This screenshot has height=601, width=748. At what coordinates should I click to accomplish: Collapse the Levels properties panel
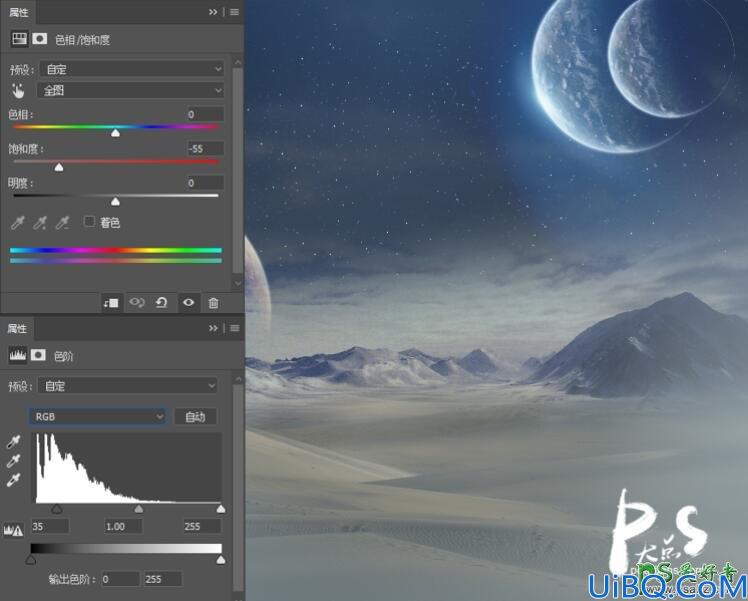coord(213,328)
